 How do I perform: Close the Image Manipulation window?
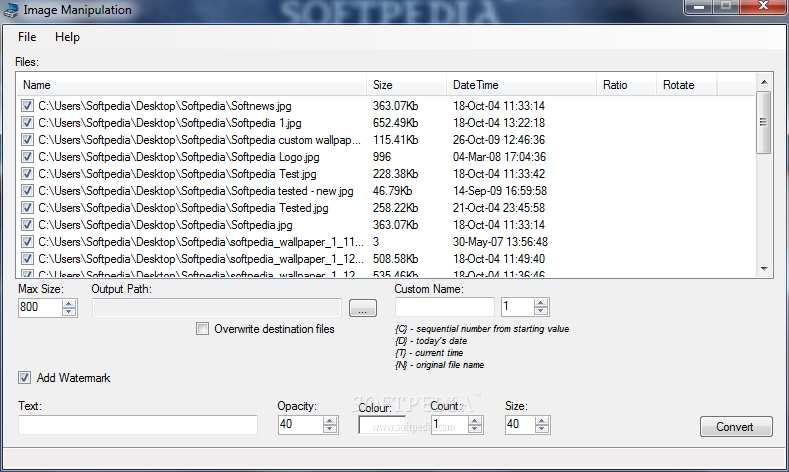(763, 7)
